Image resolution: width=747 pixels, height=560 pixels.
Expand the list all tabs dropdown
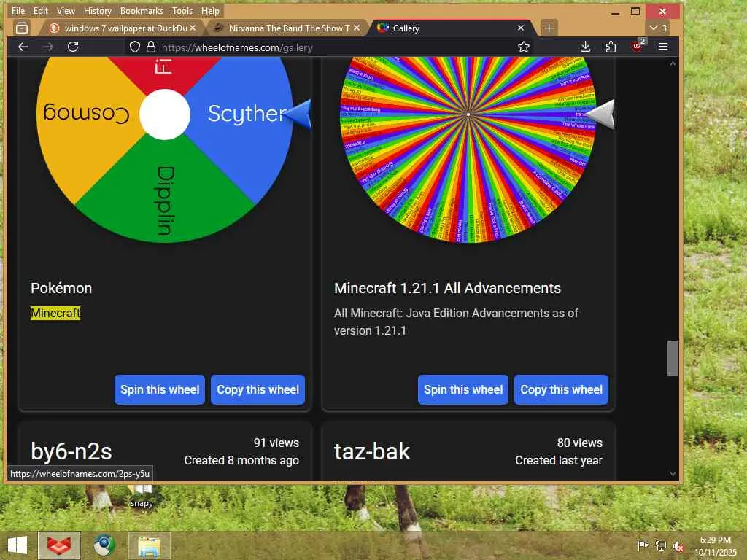(658, 28)
